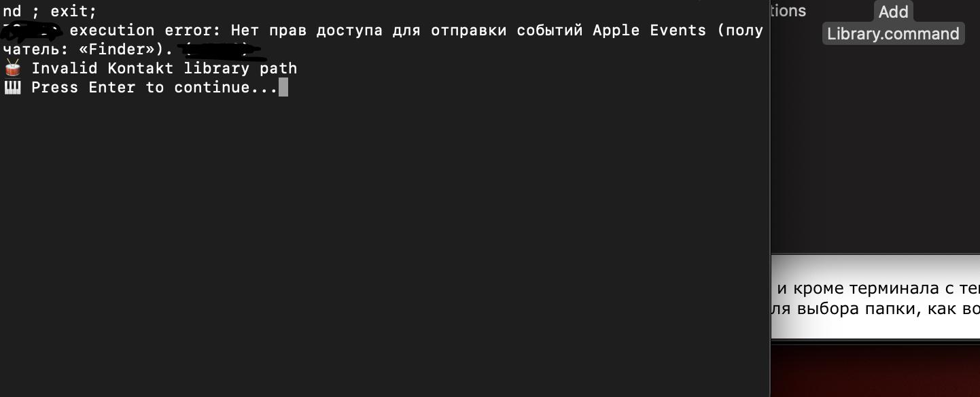Image resolution: width=980 pixels, height=397 pixels.
Task: Click the empty area of the terminal window
Action: 381,238
